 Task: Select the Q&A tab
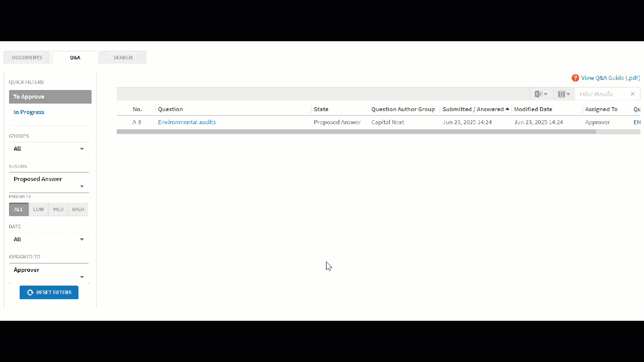[x=75, y=58]
